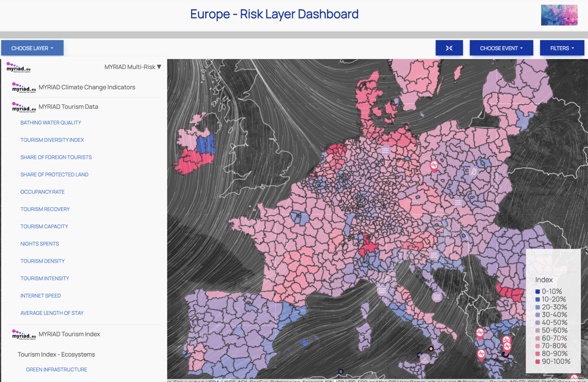This screenshot has width=588, height=382.
Task: Click the logo next to MYRIAD Climate Change Indicators
Action: tap(24, 87)
